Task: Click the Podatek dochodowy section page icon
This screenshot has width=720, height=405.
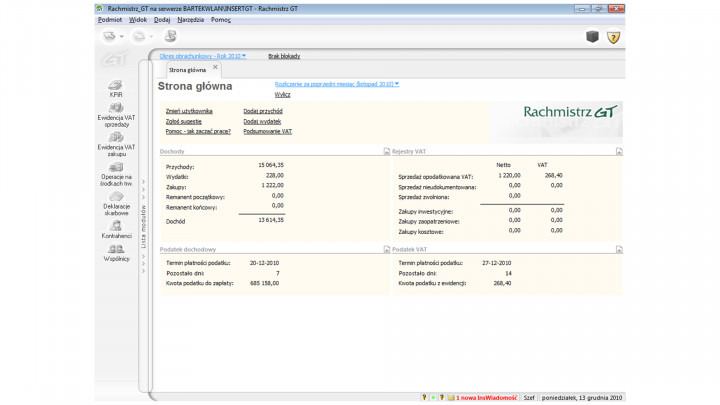Action: pyautogui.click(x=387, y=249)
